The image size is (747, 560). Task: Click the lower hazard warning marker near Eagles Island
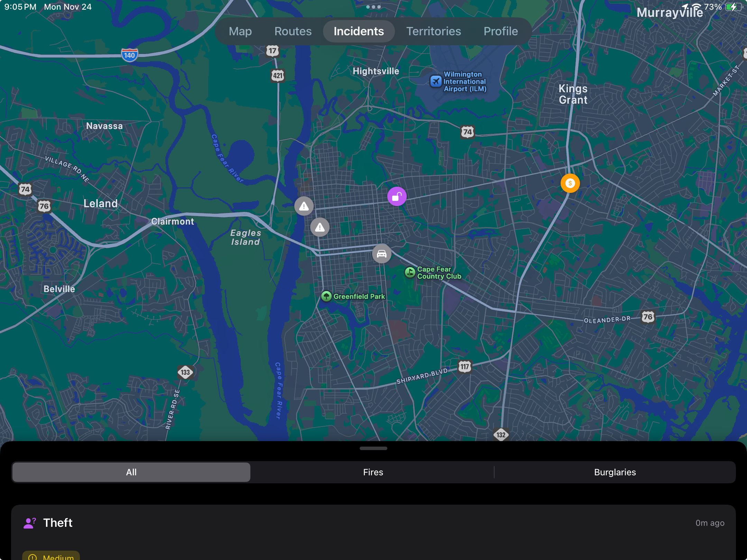coord(319,227)
